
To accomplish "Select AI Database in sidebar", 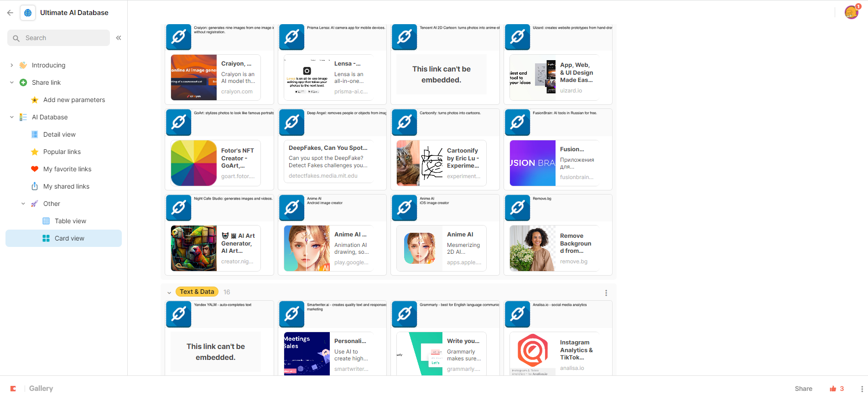I will tap(50, 117).
